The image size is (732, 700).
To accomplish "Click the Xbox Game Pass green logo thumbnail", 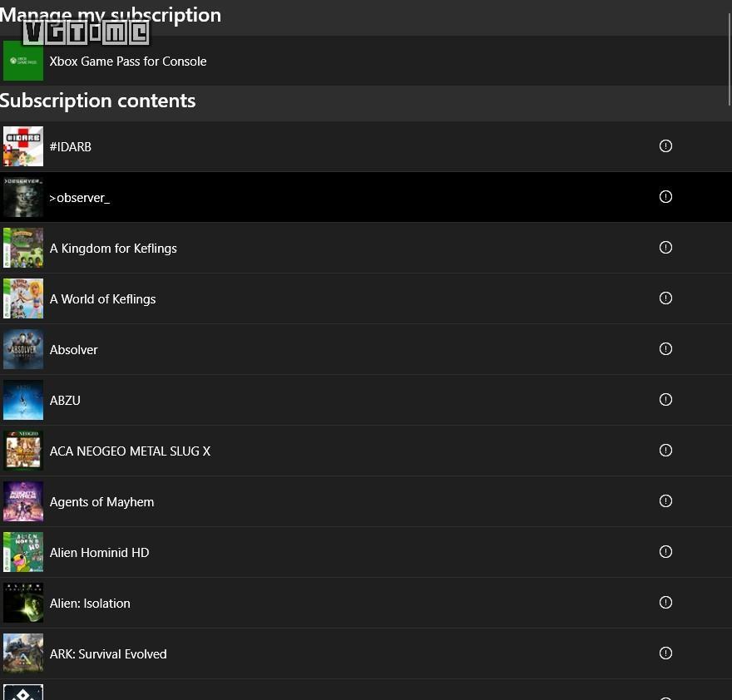I will 23,61.
